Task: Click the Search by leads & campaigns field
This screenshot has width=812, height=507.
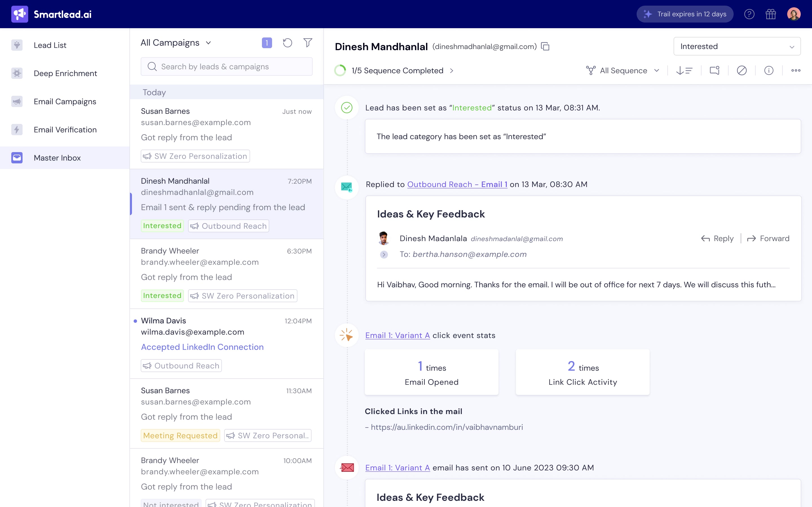Action: coord(226,67)
